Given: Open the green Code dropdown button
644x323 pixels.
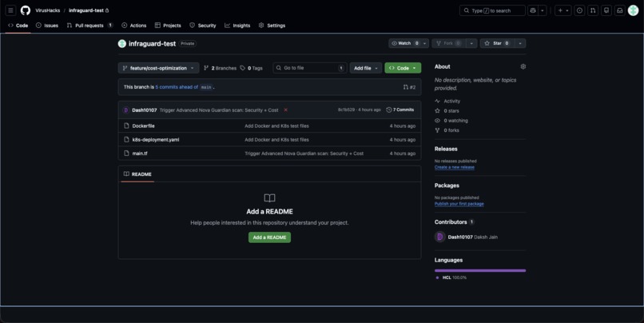Looking at the screenshot, I should tap(403, 68).
